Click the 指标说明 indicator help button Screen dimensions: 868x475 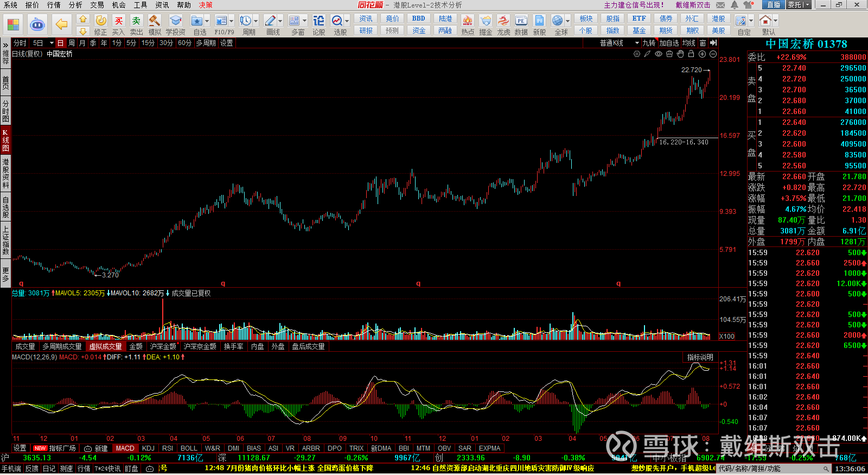[700, 357]
